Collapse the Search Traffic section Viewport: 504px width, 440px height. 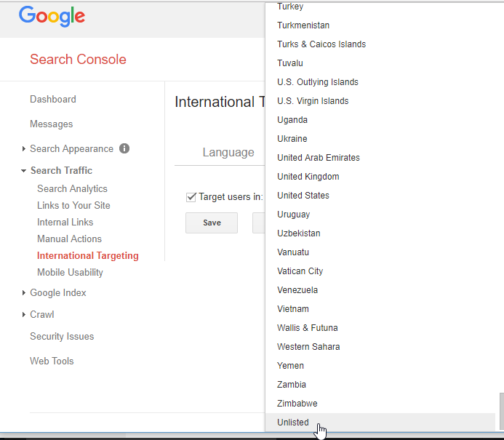(x=24, y=171)
